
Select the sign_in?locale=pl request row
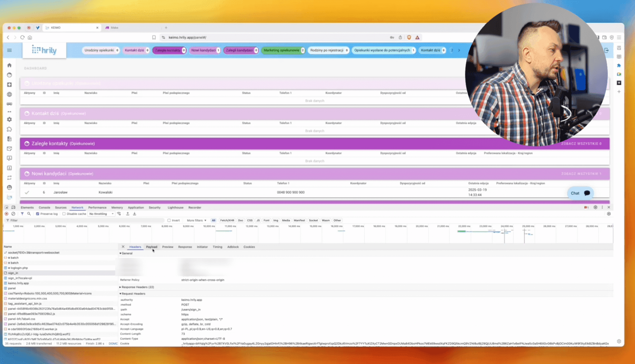pos(59,278)
